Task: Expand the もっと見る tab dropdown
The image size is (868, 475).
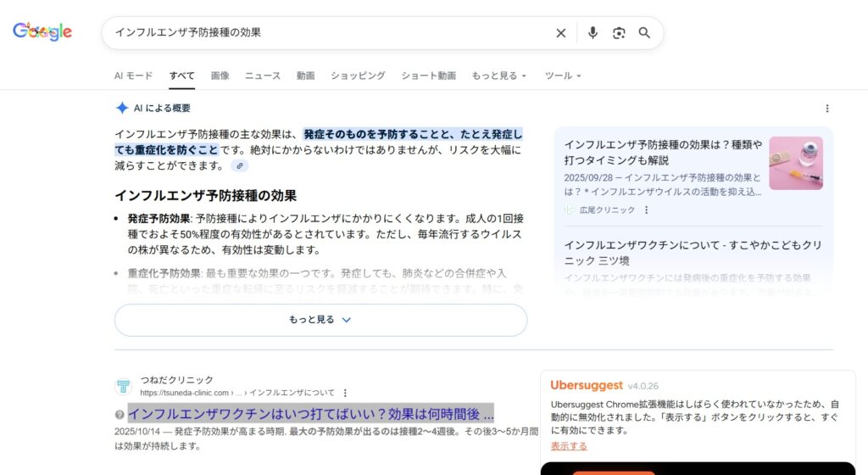Action: pyautogui.click(x=498, y=75)
